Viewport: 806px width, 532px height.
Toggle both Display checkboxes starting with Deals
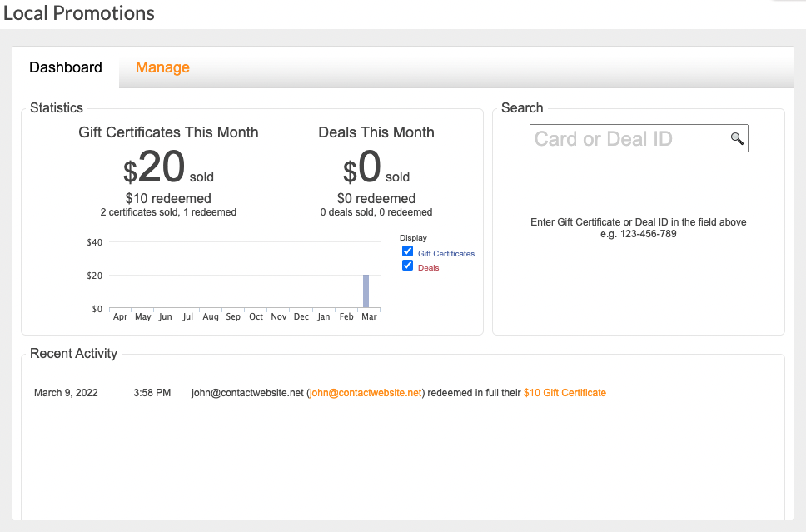click(407, 265)
